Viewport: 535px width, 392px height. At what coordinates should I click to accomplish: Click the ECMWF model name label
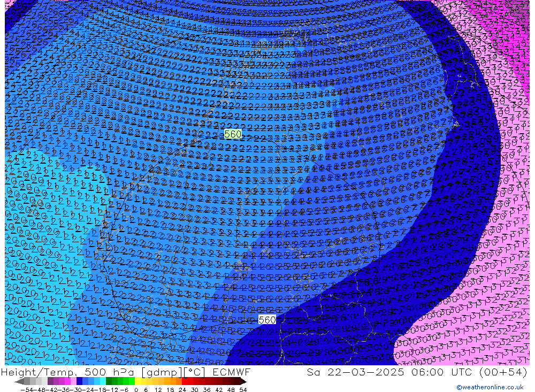231,372
